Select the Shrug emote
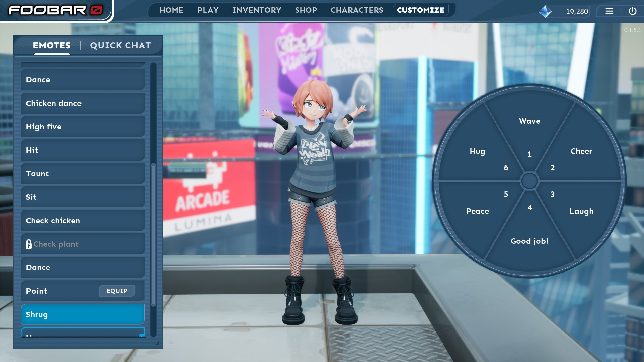 click(82, 314)
